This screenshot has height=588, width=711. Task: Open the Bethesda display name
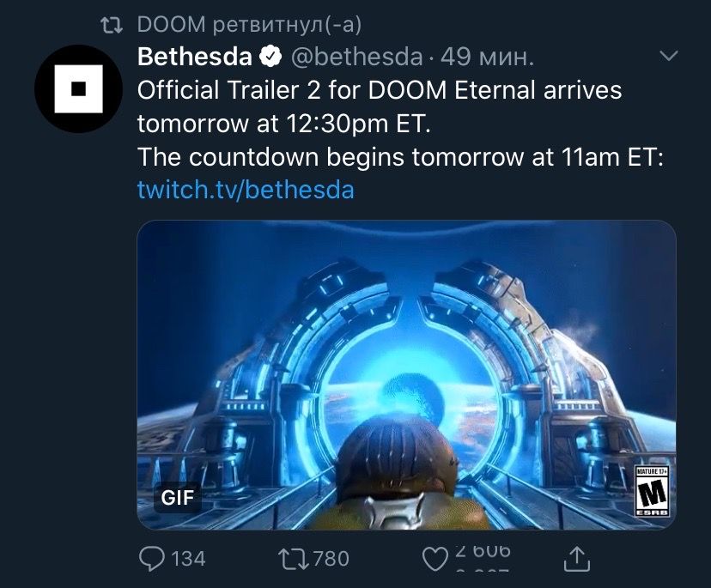(195, 57)
